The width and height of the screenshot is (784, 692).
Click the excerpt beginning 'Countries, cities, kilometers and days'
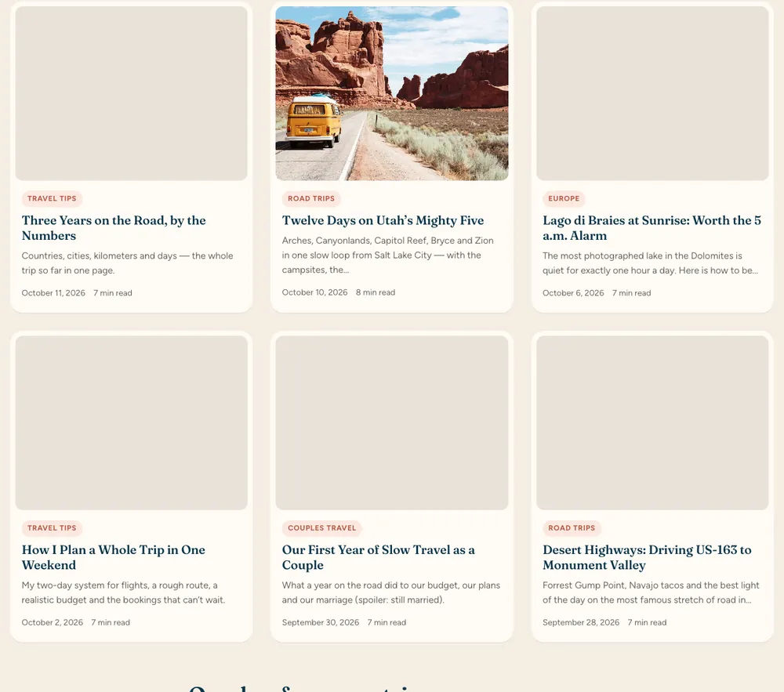[128, 263]
